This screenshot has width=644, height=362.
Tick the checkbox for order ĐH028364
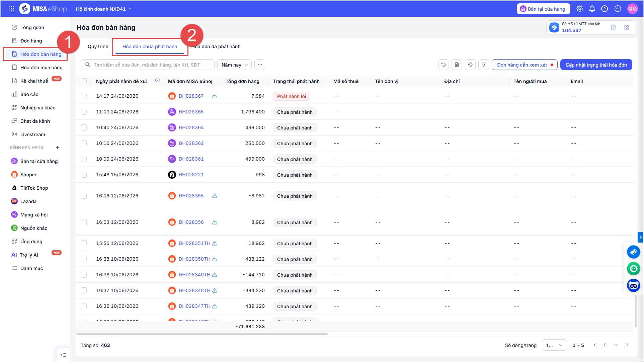click(x=84, y=127)
